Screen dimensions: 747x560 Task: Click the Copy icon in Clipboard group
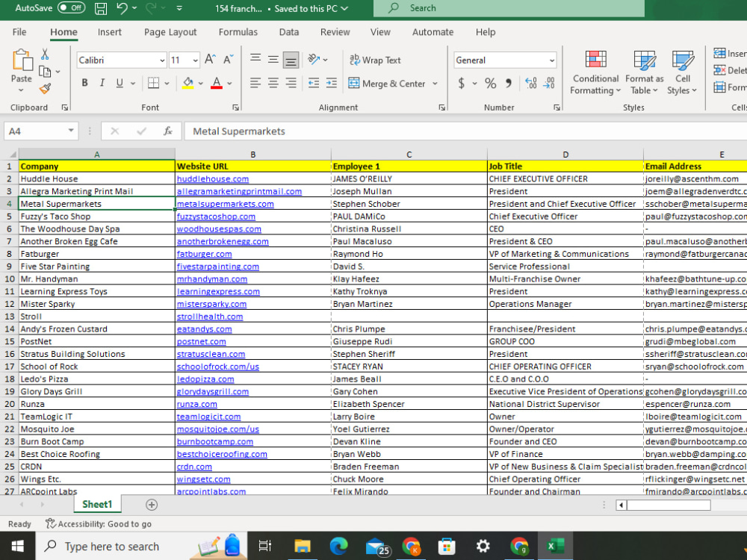coord(45,72)
